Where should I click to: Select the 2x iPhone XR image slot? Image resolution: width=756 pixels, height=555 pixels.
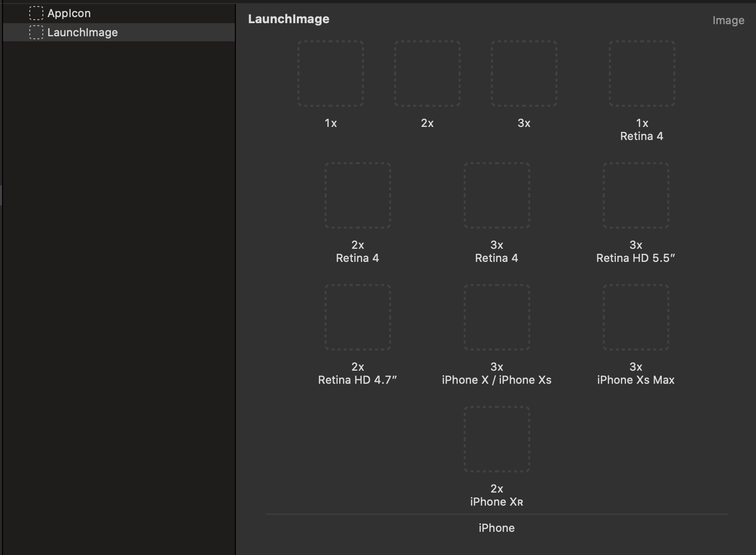pos(497,439)
